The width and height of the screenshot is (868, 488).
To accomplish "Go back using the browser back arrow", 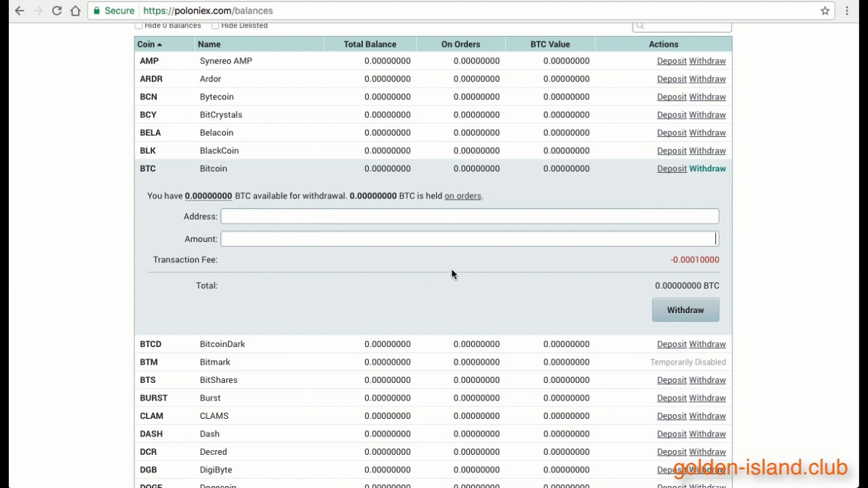I will (x=20, y=11).
